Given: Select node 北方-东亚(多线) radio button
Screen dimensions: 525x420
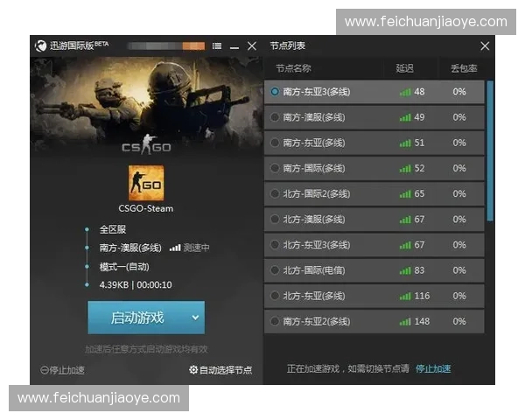Looking at the screenshot, I should coord(275,296).
